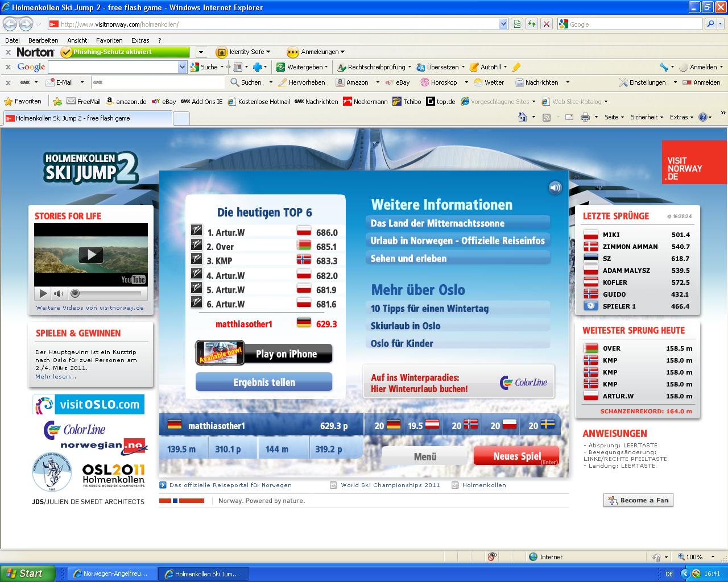Open Weitere Videos von visitnorway.de link

pyautogui.click(x=90, y=307)
